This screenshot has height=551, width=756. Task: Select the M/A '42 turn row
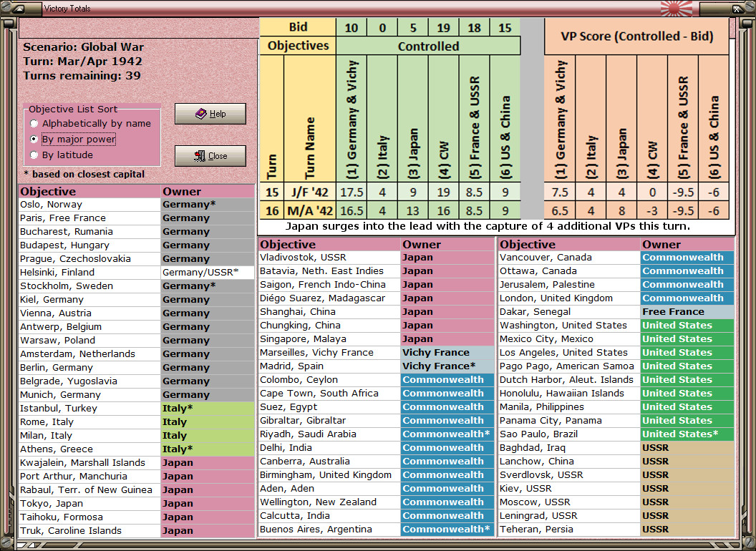pyautogui.click(x=494, y=210)
